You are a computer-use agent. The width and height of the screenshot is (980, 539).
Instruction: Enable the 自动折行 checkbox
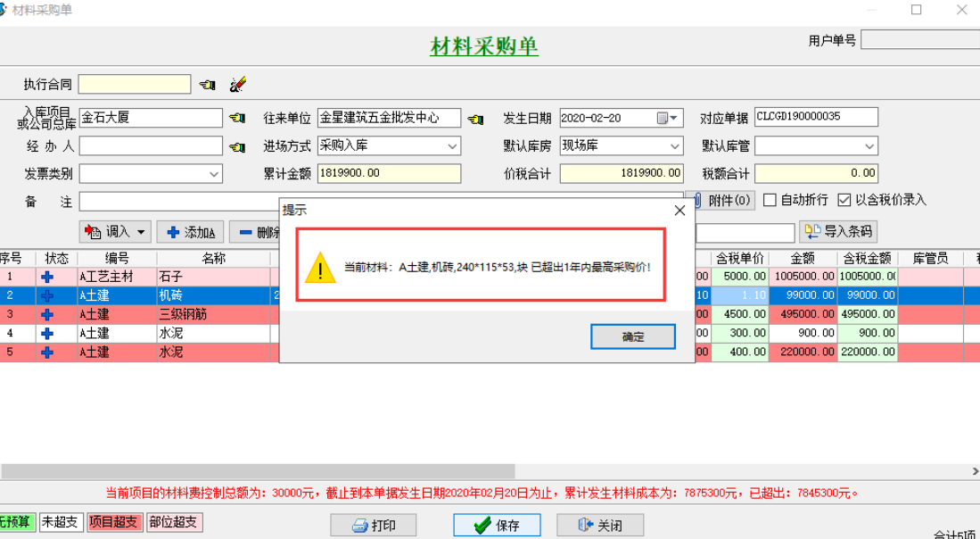click(770, 199)
